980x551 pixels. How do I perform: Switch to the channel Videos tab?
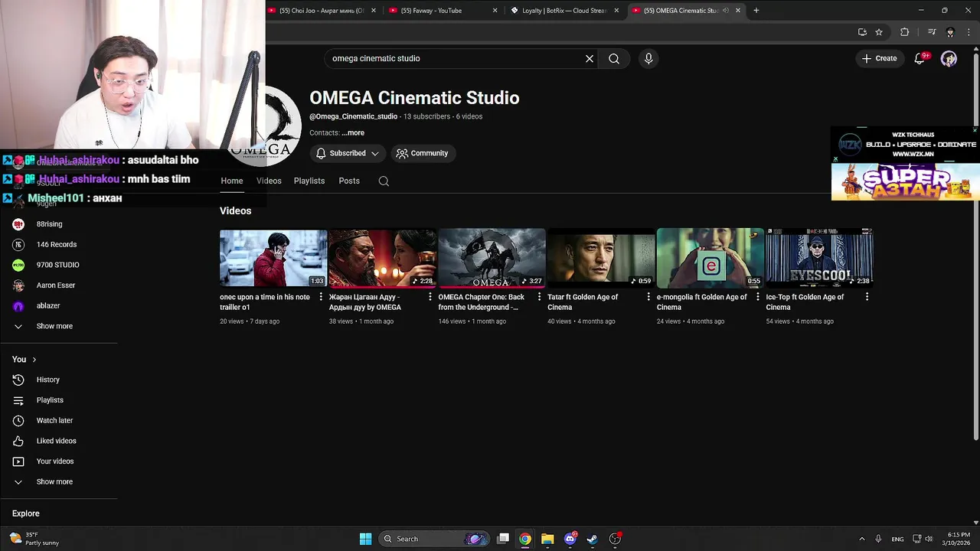269,181
